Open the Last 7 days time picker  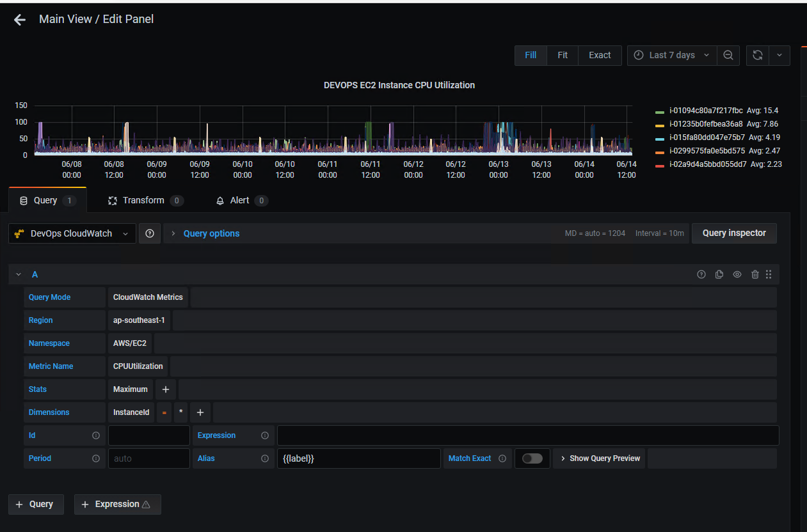[672, 56]
